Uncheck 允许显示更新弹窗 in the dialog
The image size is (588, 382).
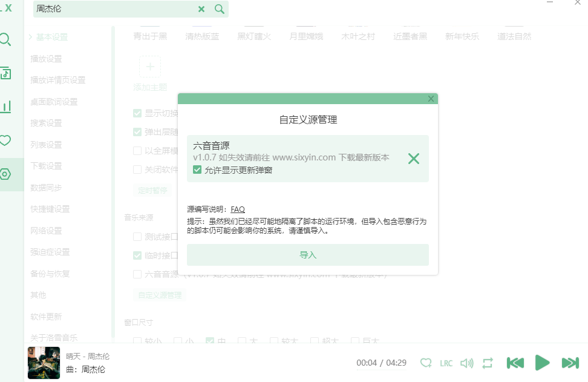197,170
